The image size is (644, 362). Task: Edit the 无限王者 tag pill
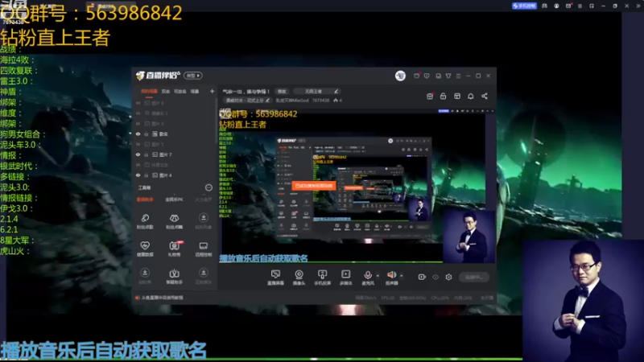point(316,91)
